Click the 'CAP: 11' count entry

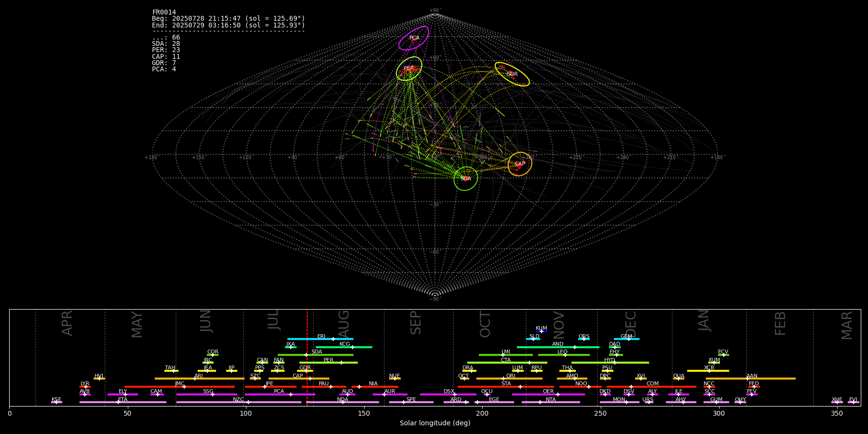coord(166,56)
